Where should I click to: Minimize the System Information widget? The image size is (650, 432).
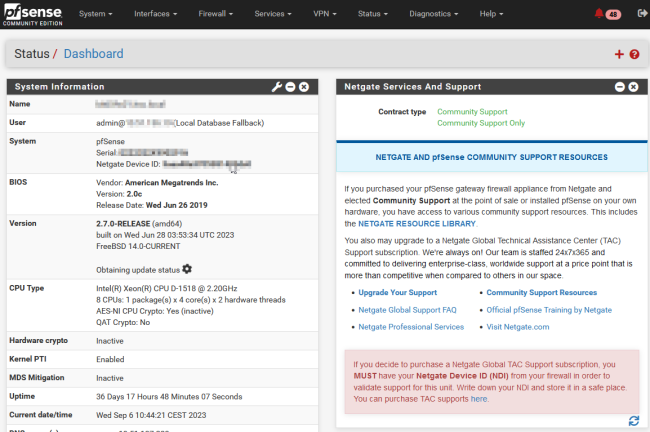click(291, 87)
